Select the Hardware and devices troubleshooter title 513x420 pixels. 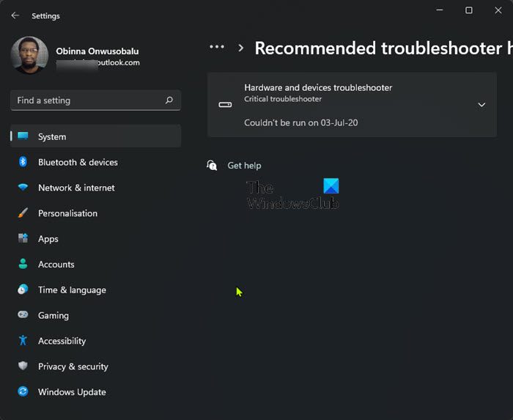point(318,88)
